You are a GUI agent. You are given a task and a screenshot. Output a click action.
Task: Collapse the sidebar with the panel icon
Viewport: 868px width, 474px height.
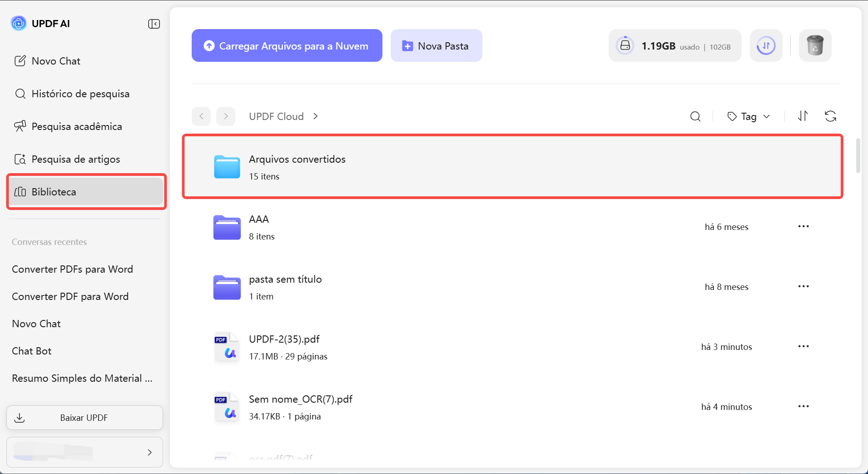tap(154, 24)
